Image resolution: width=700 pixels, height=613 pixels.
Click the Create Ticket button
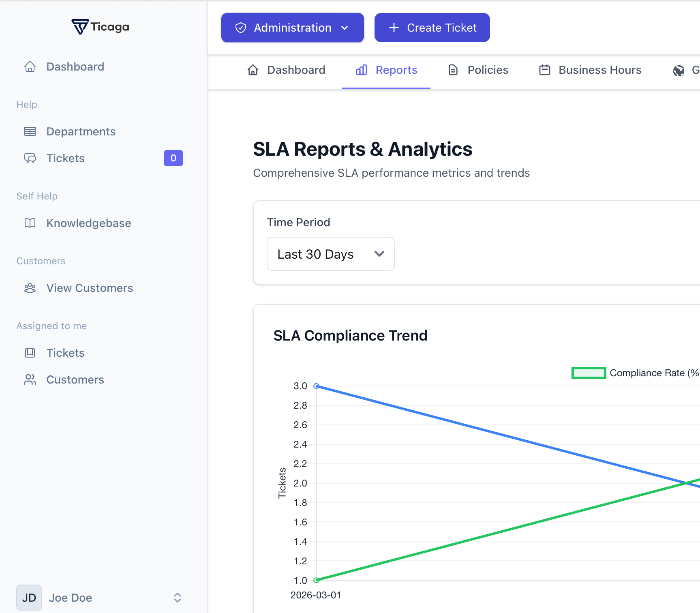tap(432, 28)
